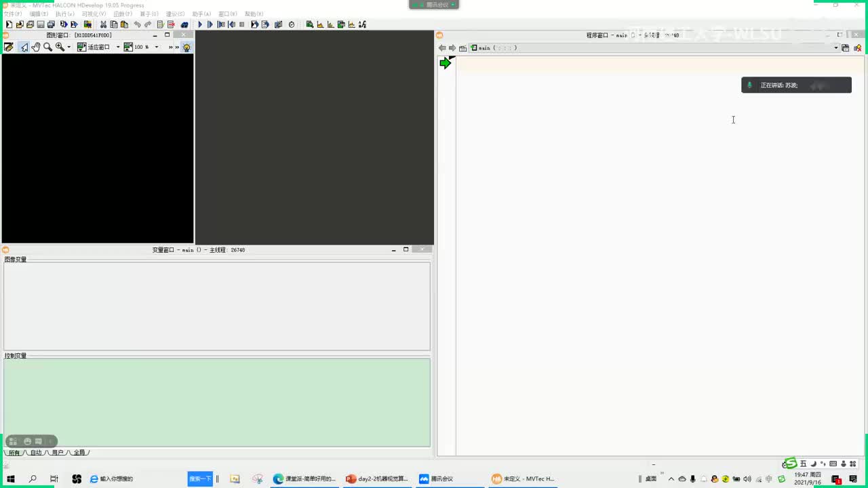Redo the last undone edit
The image size is (868, 488).
coord(148,24)
